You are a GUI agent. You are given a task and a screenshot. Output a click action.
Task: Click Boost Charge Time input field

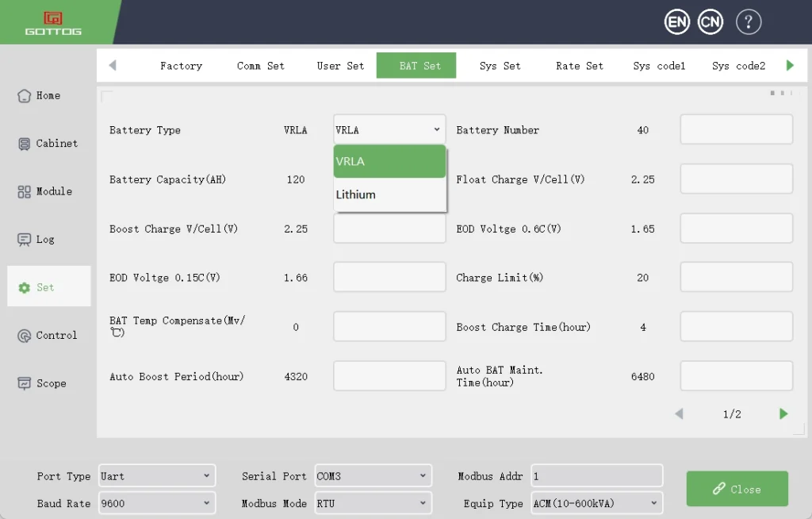[x=736, y=326]
